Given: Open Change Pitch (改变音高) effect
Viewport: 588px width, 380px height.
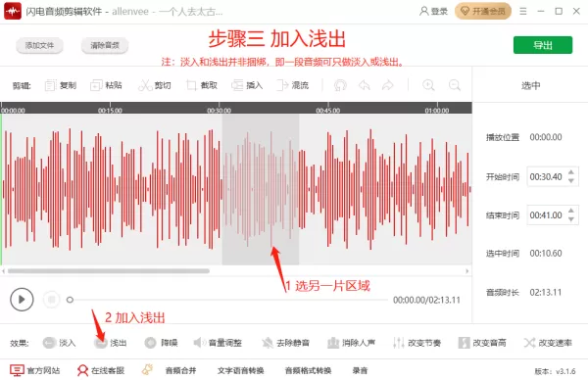Looking at the screenshot, I should (x=482, y=343).
